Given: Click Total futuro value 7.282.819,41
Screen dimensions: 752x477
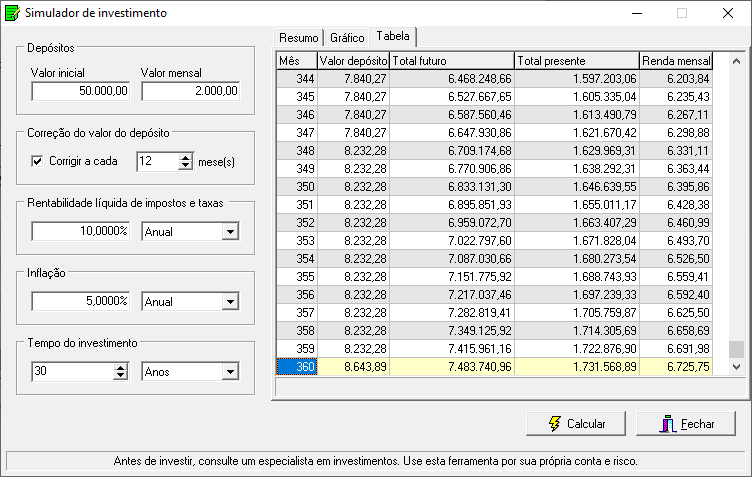Looking at the screenshot, I should [x=452, y=313].
